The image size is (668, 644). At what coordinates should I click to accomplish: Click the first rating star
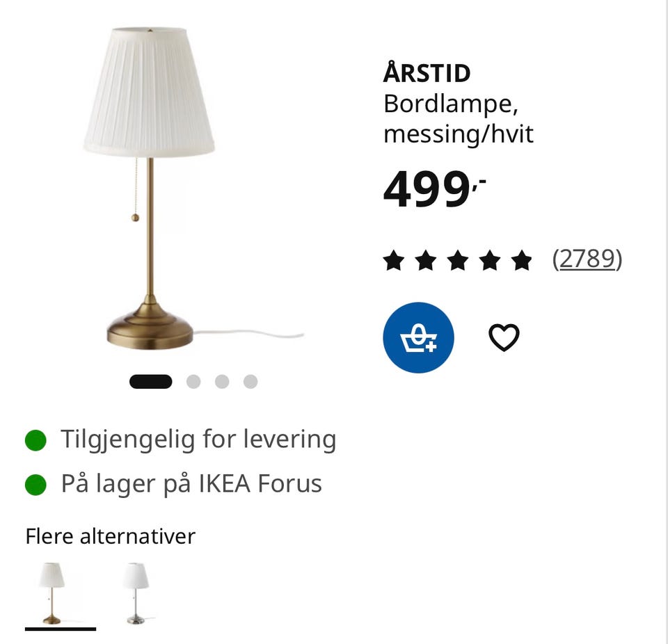coord(394,260)
